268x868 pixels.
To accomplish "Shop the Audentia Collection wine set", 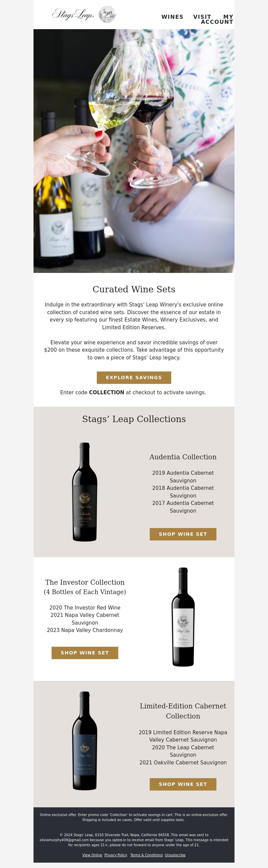I will (183, 534).
